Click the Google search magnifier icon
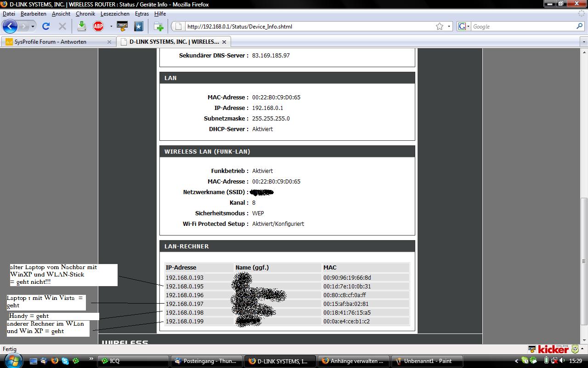Viewport: 588px width, 368px height. [580, 26]
